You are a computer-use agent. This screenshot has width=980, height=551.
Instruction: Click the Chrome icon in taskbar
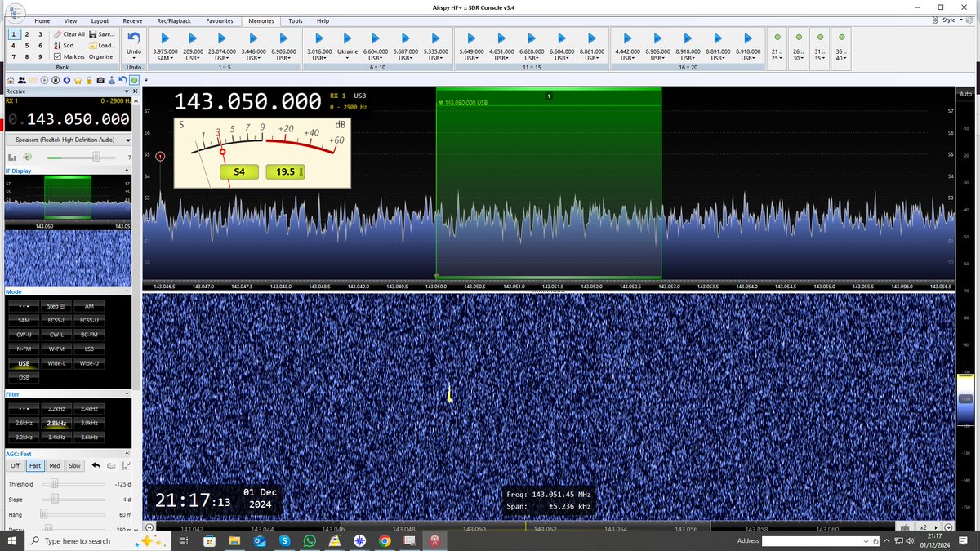(x=384, y=541)
